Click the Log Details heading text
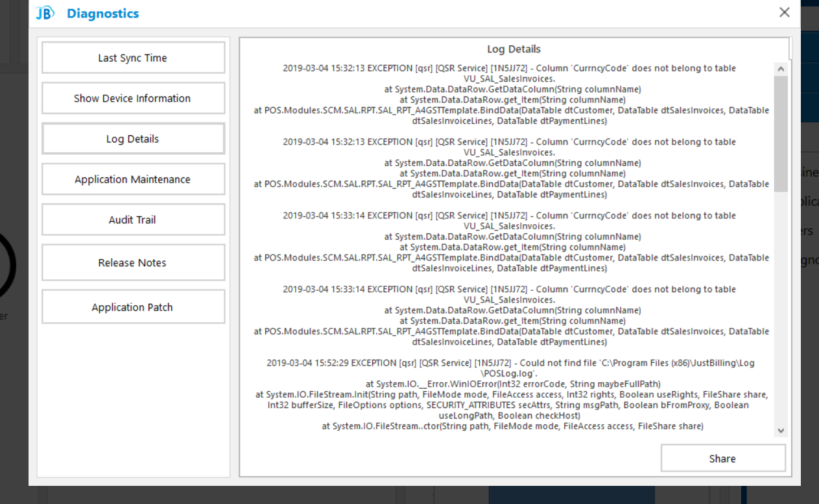 point(514,49)
